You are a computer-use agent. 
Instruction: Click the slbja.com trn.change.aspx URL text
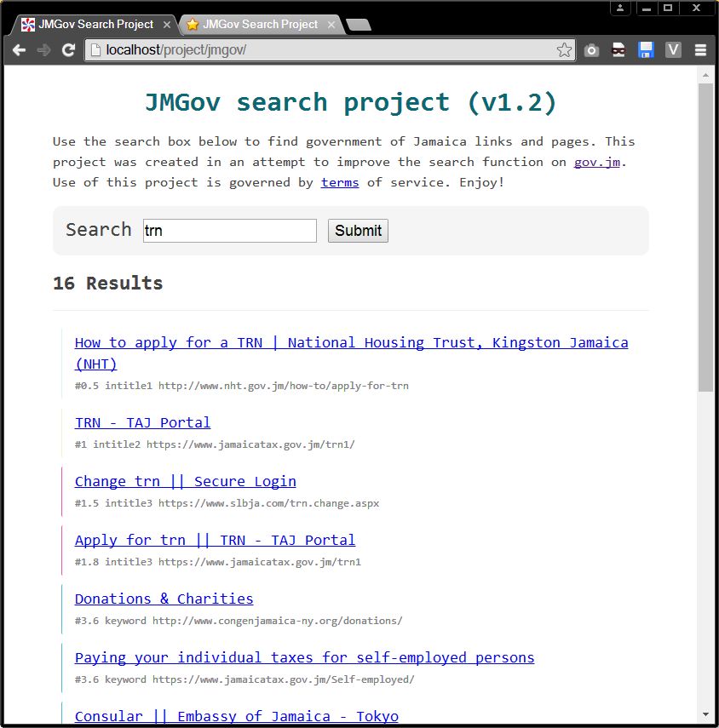268,503
